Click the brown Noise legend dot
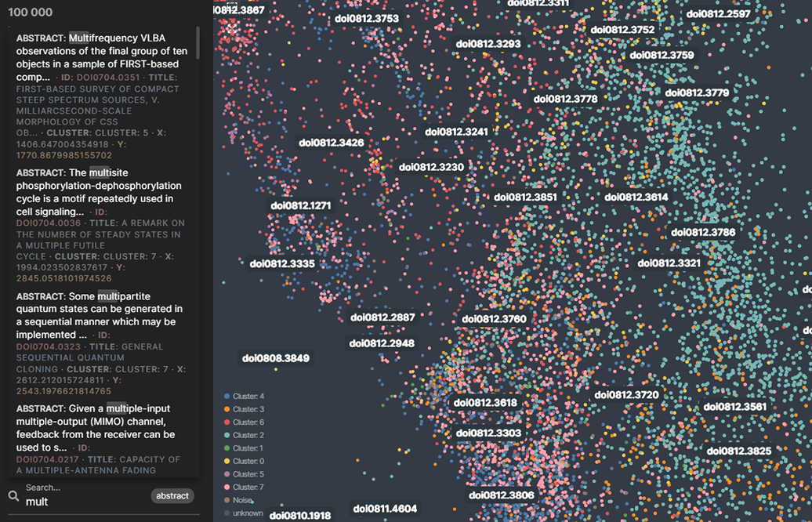This screenshot has width=812, height=522. click(227, 500)
